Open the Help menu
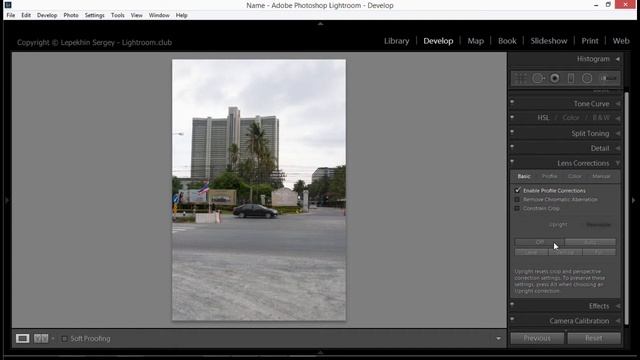Screen dimensions: 640x360 pyautogui.click(x=182, y=15)
